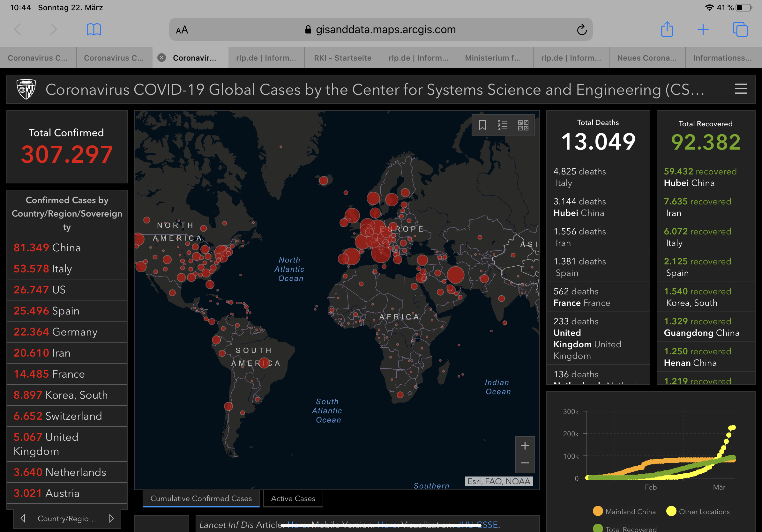Click the Esri, FAO, NOAA map attribution
This screenshot has height=532, width=762.
(498, 481)
